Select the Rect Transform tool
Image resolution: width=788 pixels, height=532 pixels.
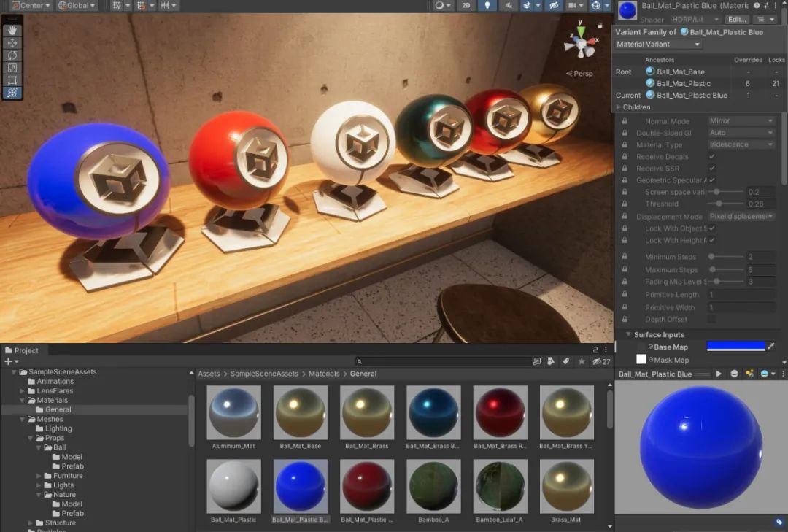11,80
